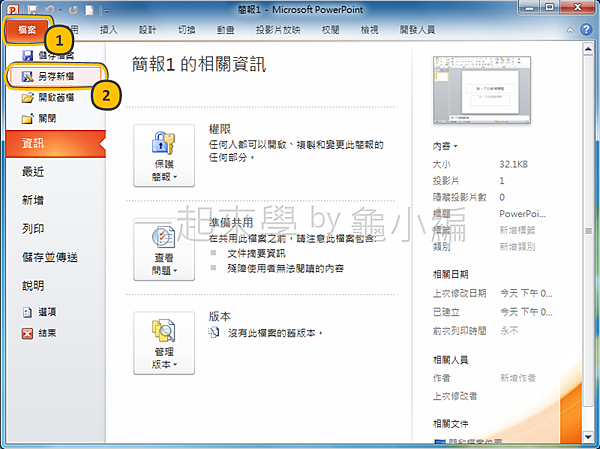The width and height of the screenshot is (600, 449).
Task: Click the 相關人員 heading
Action: 450,360
